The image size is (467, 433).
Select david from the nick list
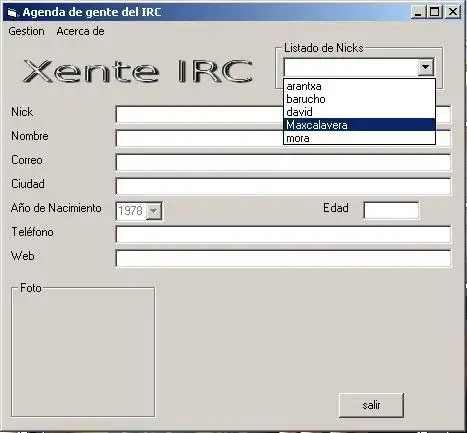(x=359, y=112)
